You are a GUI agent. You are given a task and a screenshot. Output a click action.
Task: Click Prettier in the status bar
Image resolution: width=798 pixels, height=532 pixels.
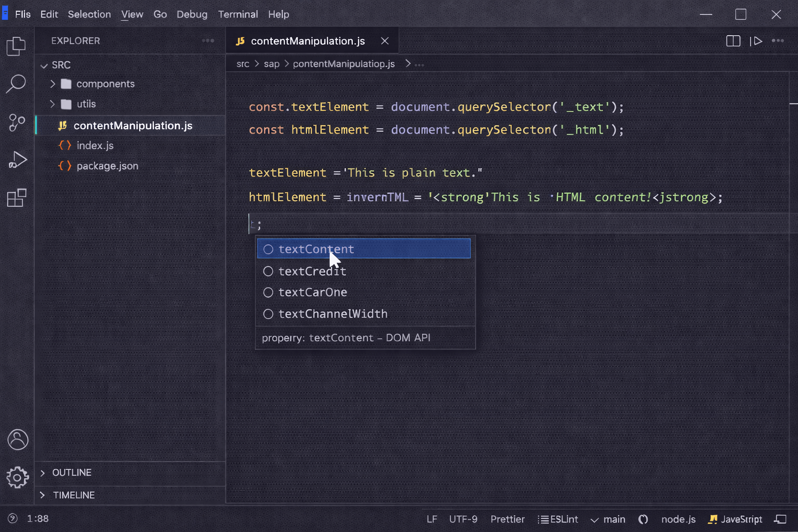click(x=508, y=519)
